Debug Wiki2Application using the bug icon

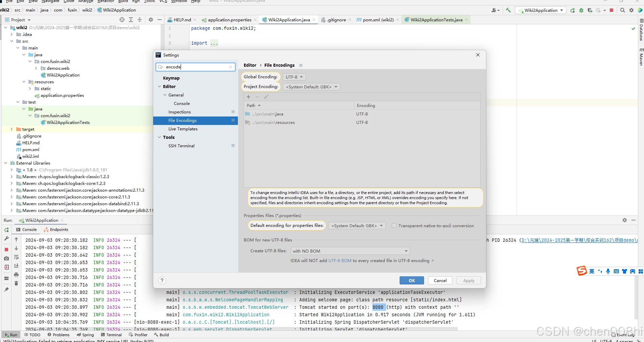[581, 10]
